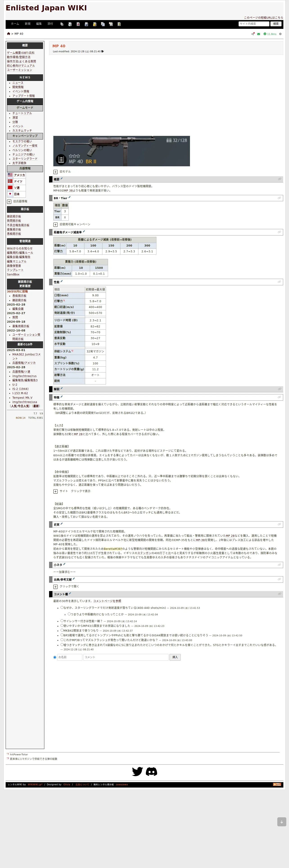This screenshot has height=868, width=289.
Task: Expand the クリックで開く references section
Action: (56, 587)
